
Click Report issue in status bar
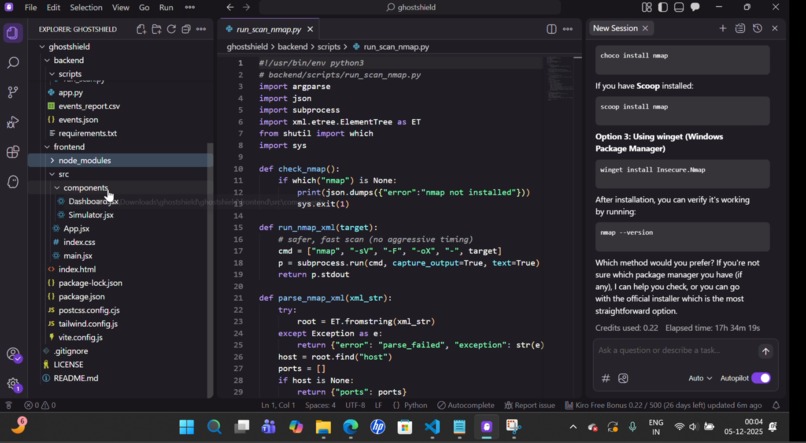click(x=529, y=405)
